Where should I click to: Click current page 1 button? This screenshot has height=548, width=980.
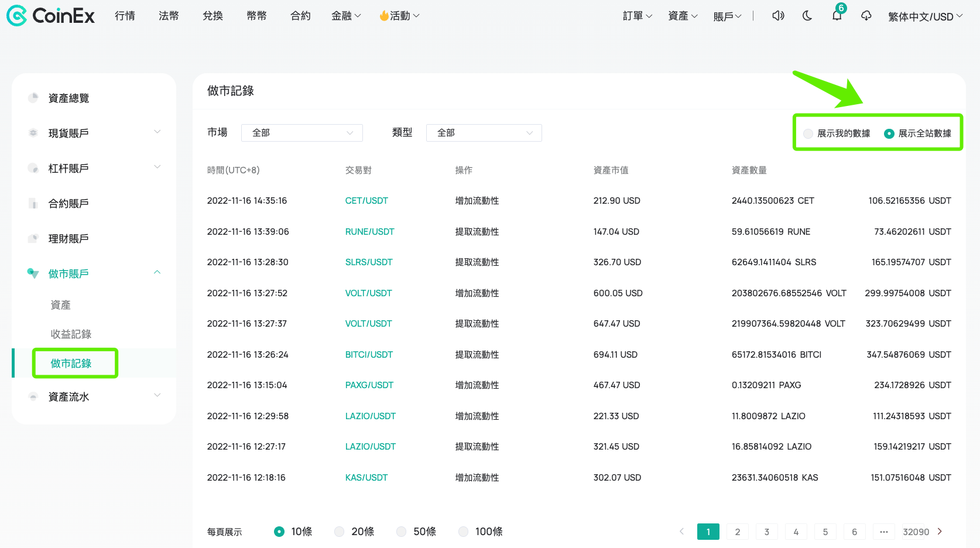coord(708,532)
